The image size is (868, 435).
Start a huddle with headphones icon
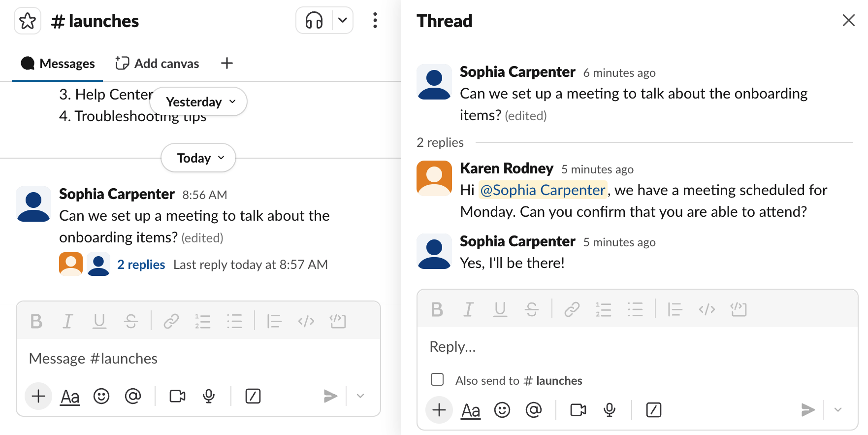314,21
